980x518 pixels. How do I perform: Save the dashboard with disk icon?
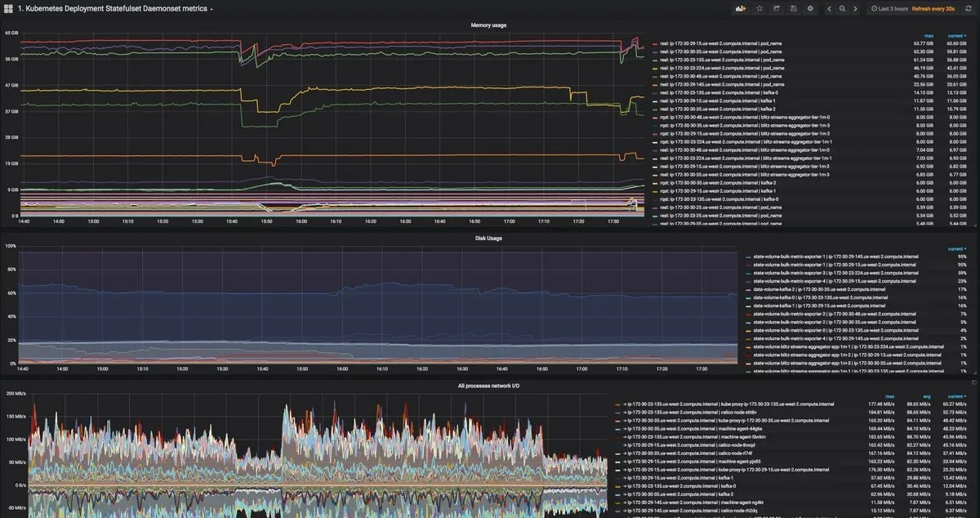(x=794, y=8)
